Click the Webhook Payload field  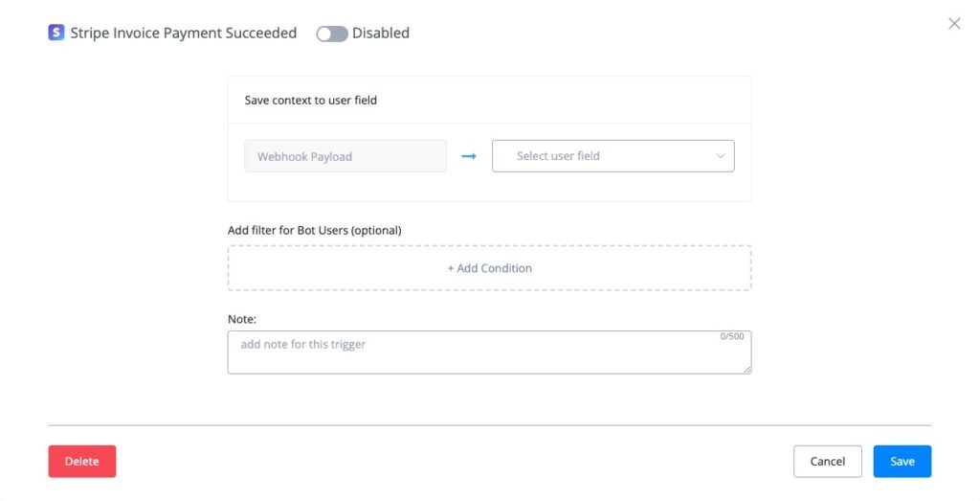pyautogui.click(x=345, y=156)
